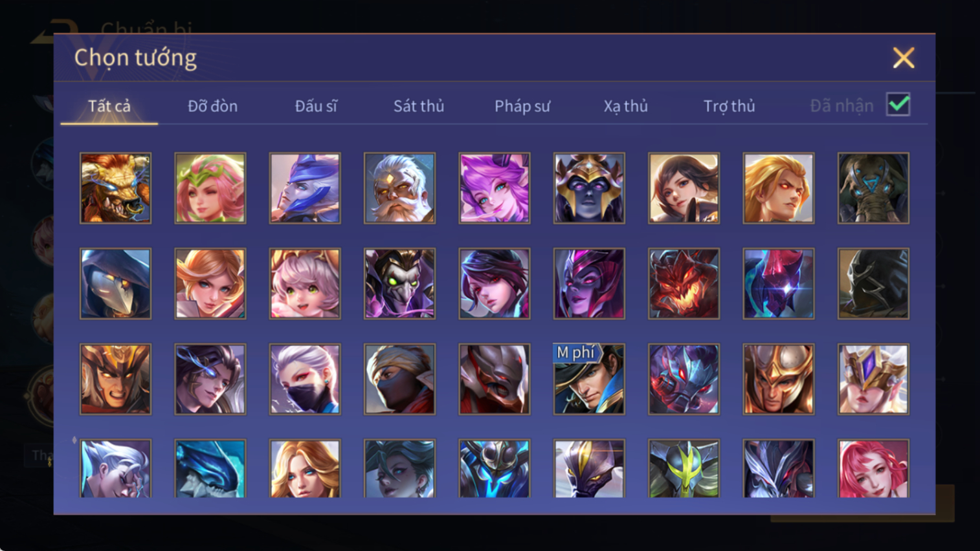The width and height of the screenshot is (980, 551).
Task: Pick the pink-haired flower crown hero
Action: pos(210,188)
